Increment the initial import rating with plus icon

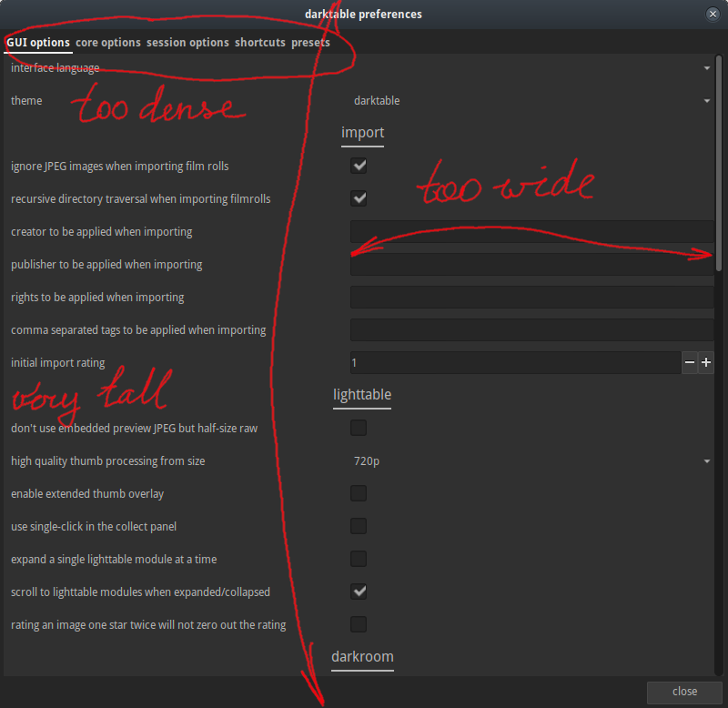(x=705, y=362)
